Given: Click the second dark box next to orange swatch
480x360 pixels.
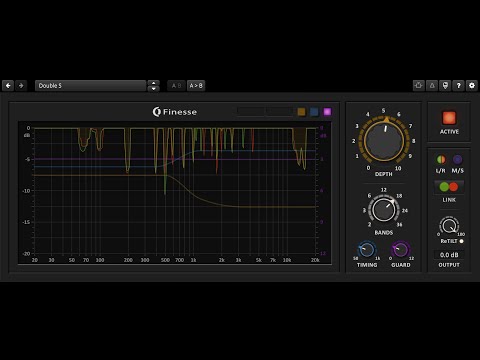Looking at the screenshot, I should 280,112.
